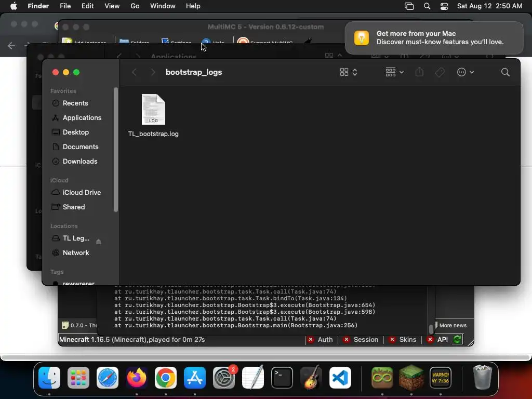Screen dimensions: 532x399
Task: Open the File menu
Action: (65, 6)
